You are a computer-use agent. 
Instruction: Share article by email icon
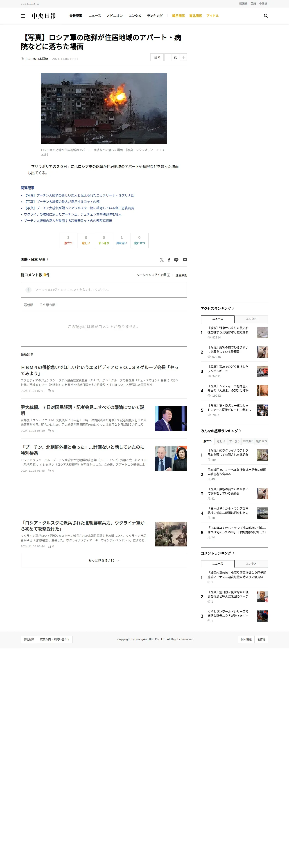click(185, 260)
